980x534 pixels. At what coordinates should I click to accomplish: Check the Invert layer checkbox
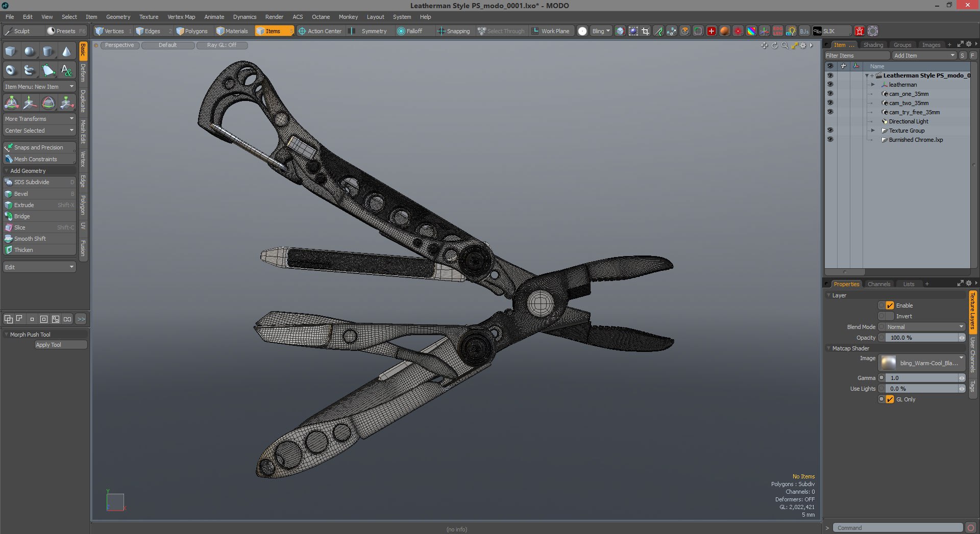pyautogui.click(x=890, y=316)
